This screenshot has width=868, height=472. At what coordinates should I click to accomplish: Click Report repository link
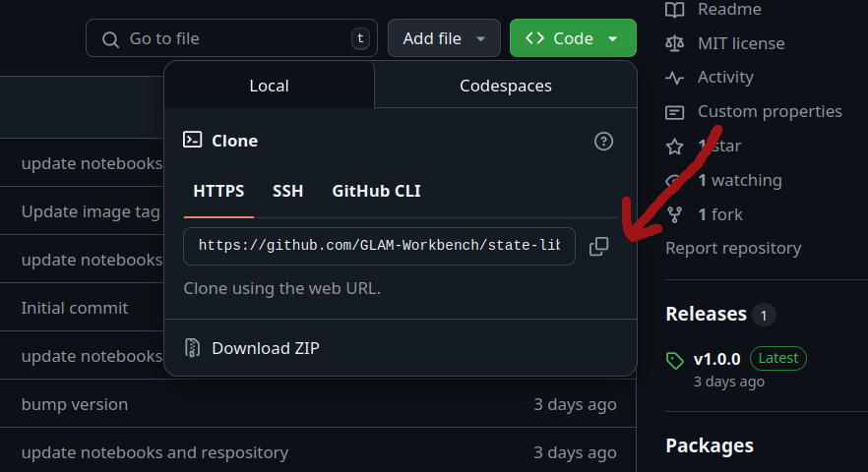click(733, 249)
